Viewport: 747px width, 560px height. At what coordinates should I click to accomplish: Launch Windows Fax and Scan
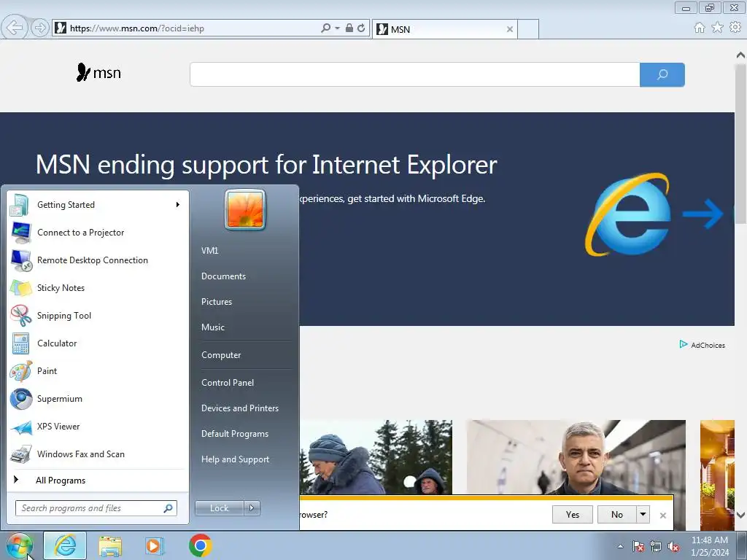[x=98, y=454]
